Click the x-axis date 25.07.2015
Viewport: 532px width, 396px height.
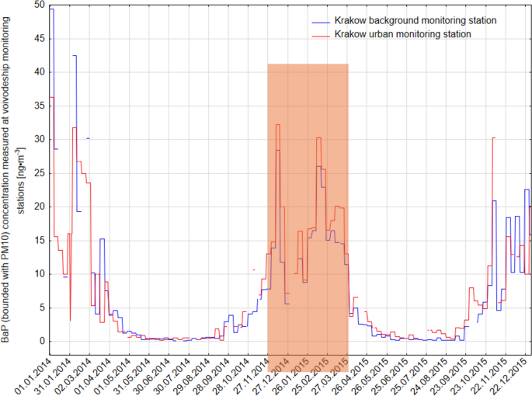pyautogui.click(x=410, y=377)
